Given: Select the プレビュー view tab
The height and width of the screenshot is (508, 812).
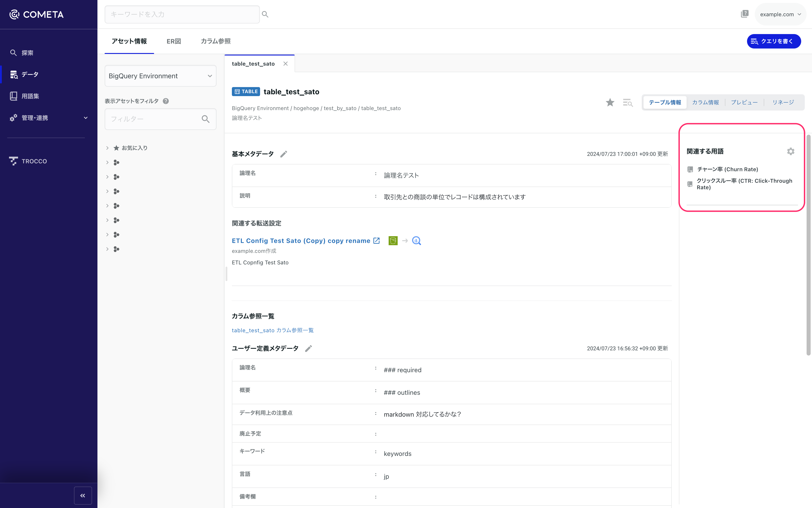Looking at the screenshot, I should tap(744, 102).
